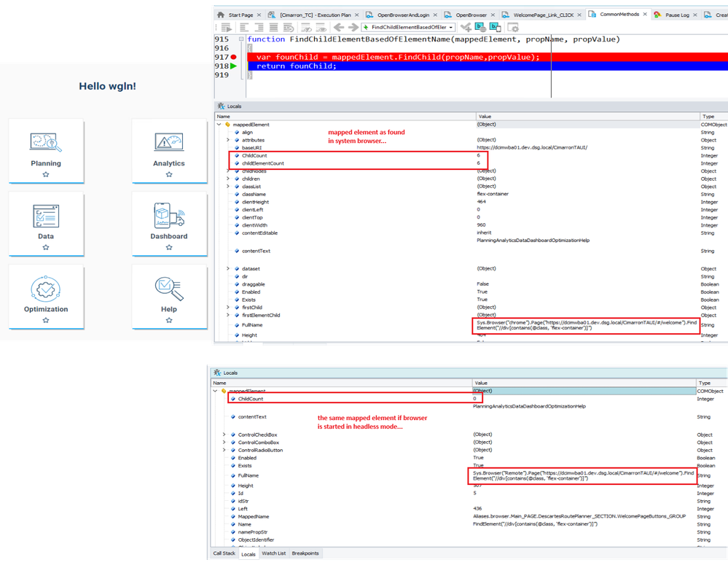Image resolution: width=728 pixels, height=568 pixels.
Task: Click the navigate back arrow
Action: [x=339, y=28]
